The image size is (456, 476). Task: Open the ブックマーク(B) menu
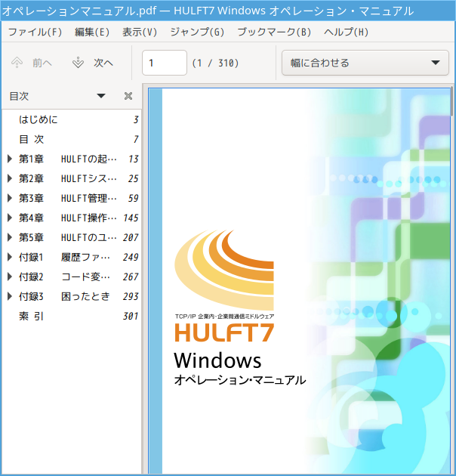point(274,32)
